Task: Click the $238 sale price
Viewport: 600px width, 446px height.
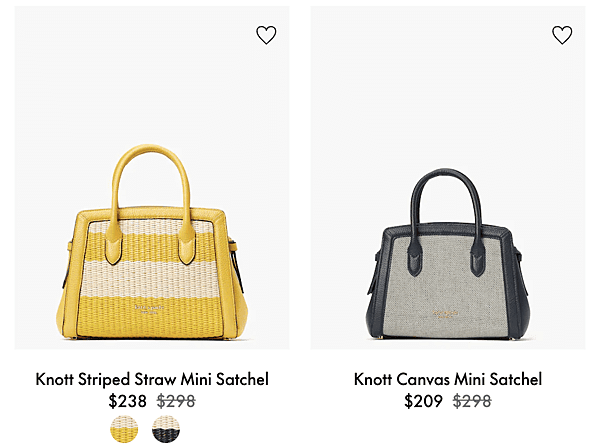Action: click(127, 401)
